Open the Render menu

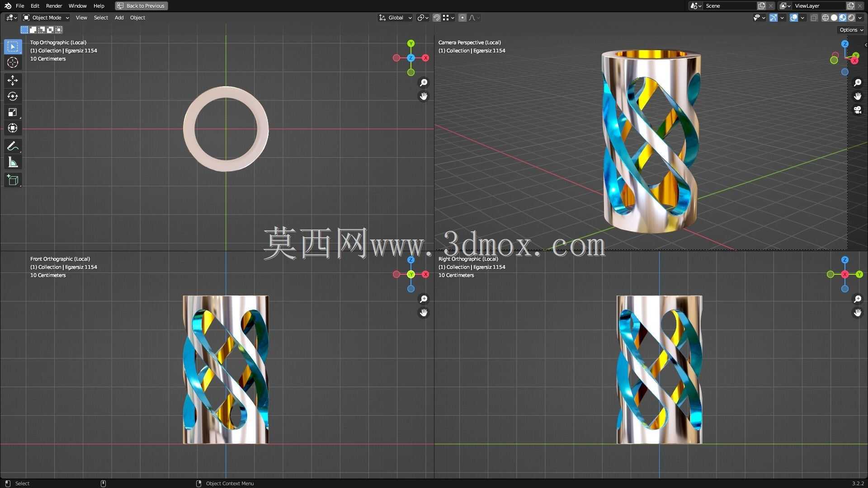click(54, 6)
